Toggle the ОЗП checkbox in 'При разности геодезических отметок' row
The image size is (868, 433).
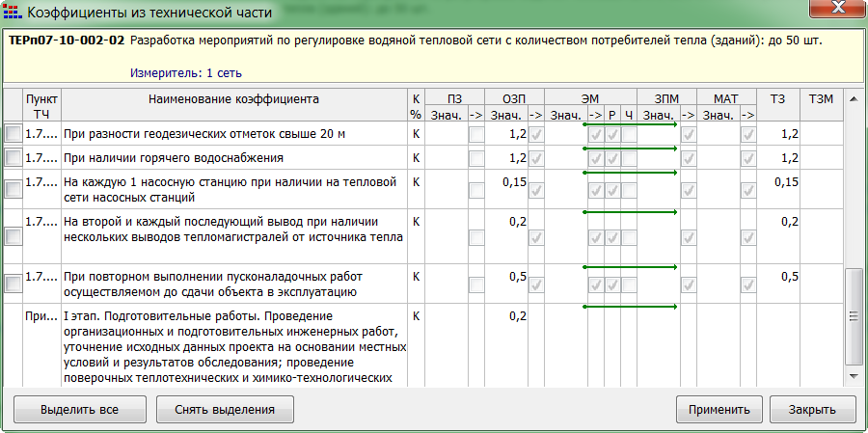(x=536, y=135)
